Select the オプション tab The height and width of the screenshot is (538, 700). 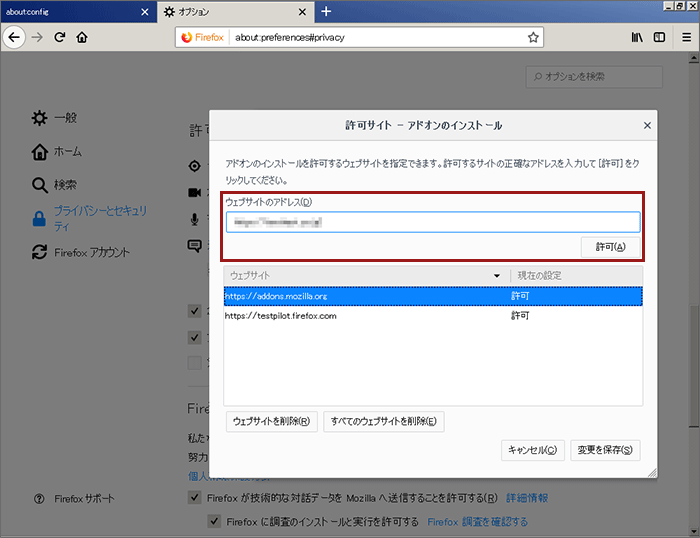[236, 12]
